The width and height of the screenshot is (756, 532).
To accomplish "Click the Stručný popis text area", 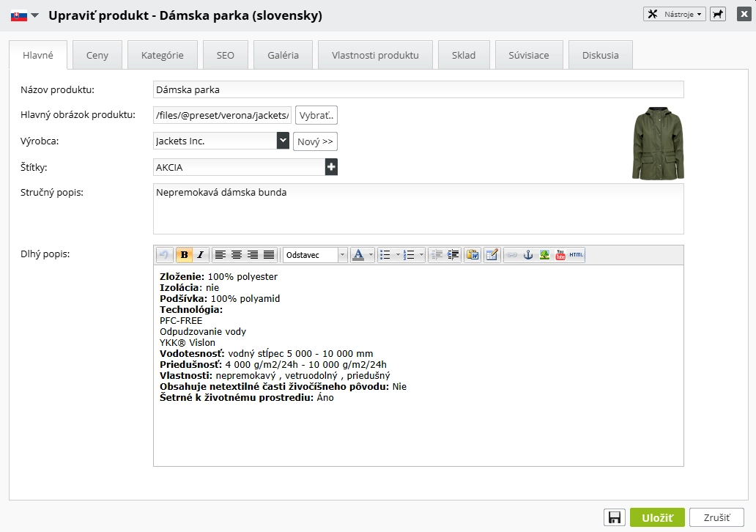I will pyautogui.click(x=418, y=209).
